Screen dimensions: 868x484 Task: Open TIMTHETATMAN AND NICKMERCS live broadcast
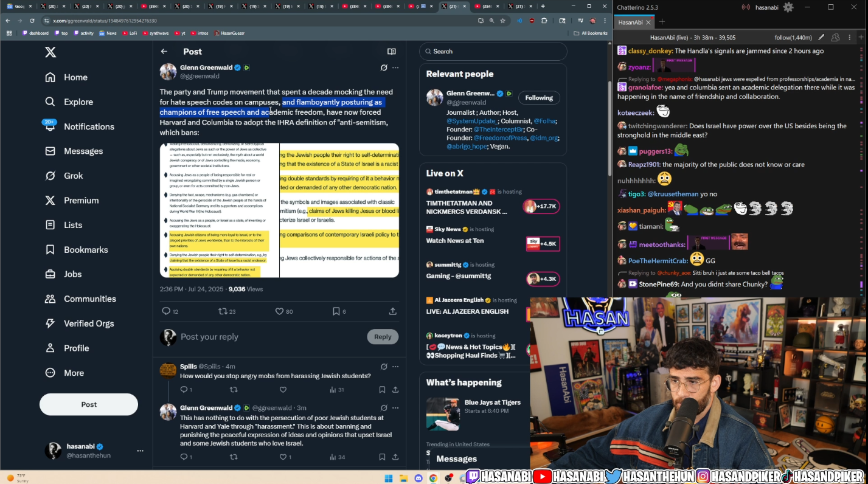coord(493,202)
